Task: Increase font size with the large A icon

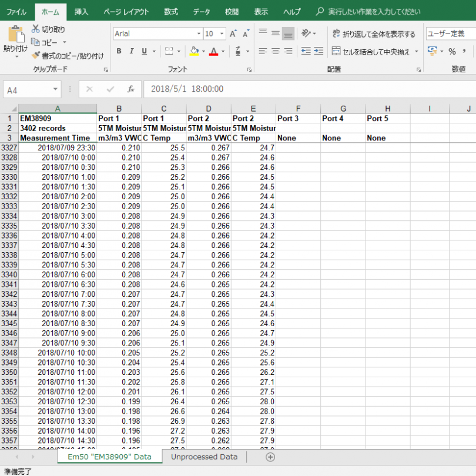Action: pos(233,34)
